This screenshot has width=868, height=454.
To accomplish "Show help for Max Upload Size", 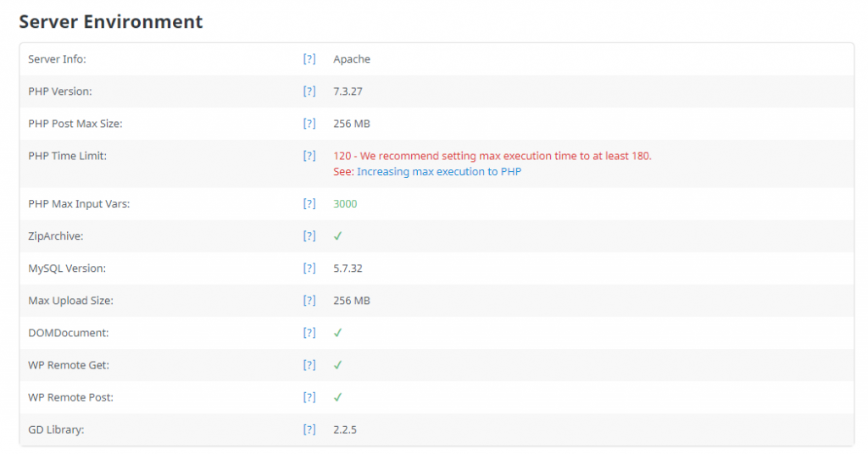I will 309,301.
